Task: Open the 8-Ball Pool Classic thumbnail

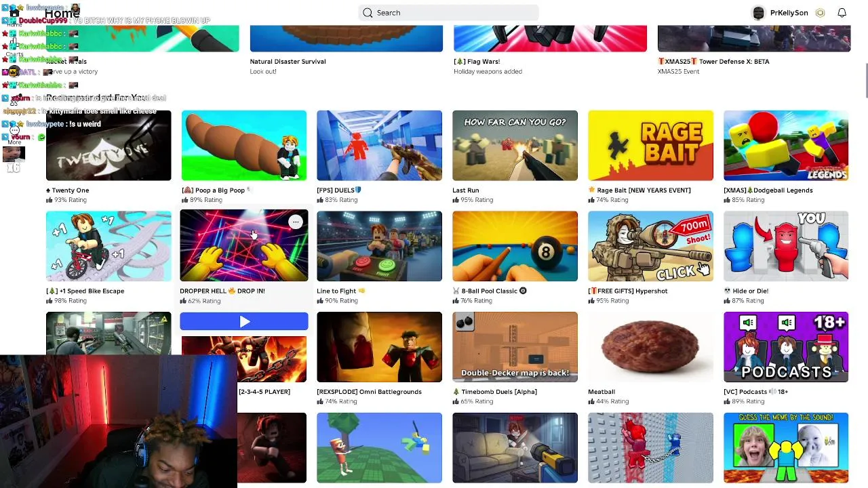Action: tap(515, 246)
